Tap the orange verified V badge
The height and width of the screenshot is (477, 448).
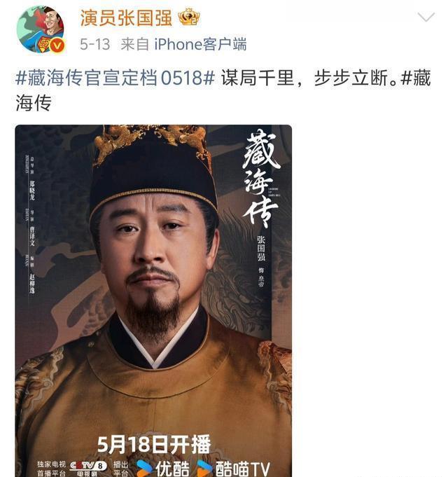pos(57,46)
